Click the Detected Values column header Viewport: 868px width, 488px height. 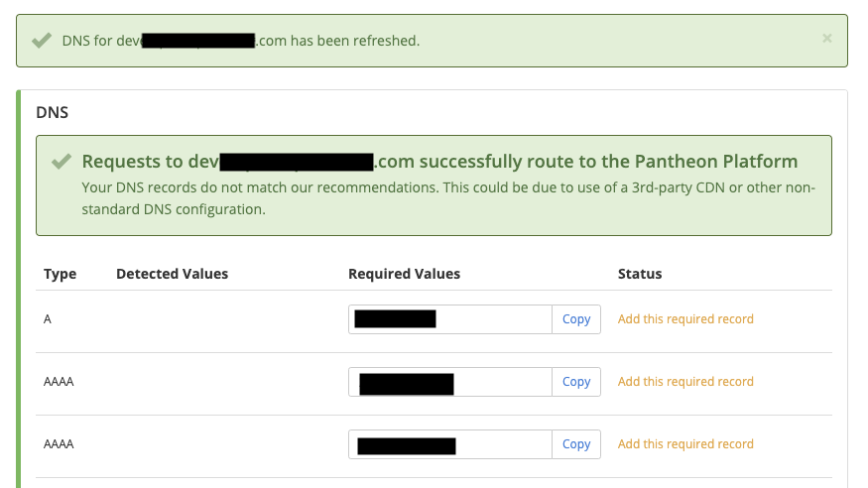(x=173, y=274)
